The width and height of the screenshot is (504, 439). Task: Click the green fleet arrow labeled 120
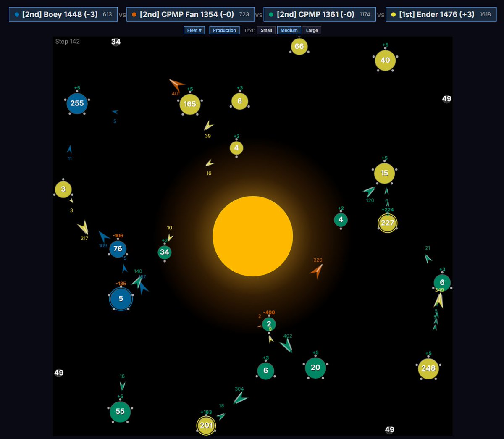tap(370, 191)
